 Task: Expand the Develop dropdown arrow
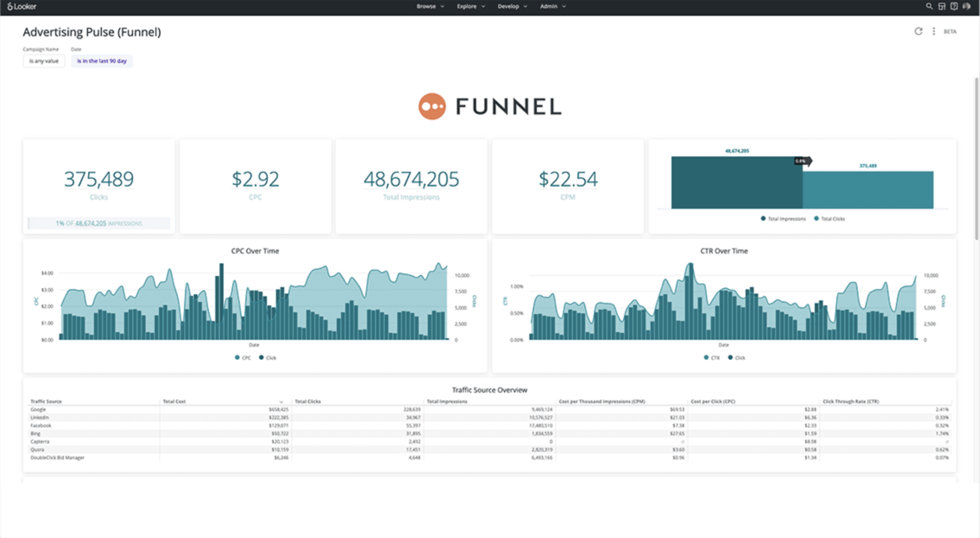tap(526, 7)
